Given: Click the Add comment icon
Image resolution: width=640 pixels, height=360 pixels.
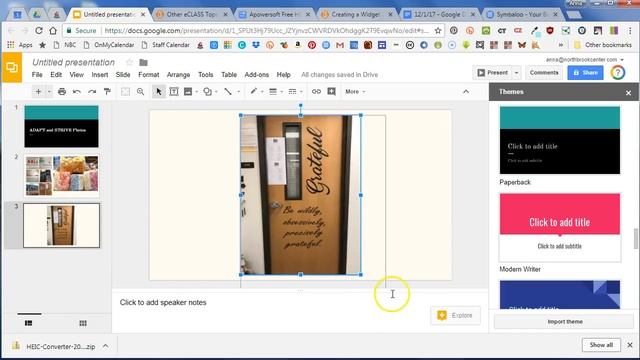Looking at the screenshot, I should 331,92.
